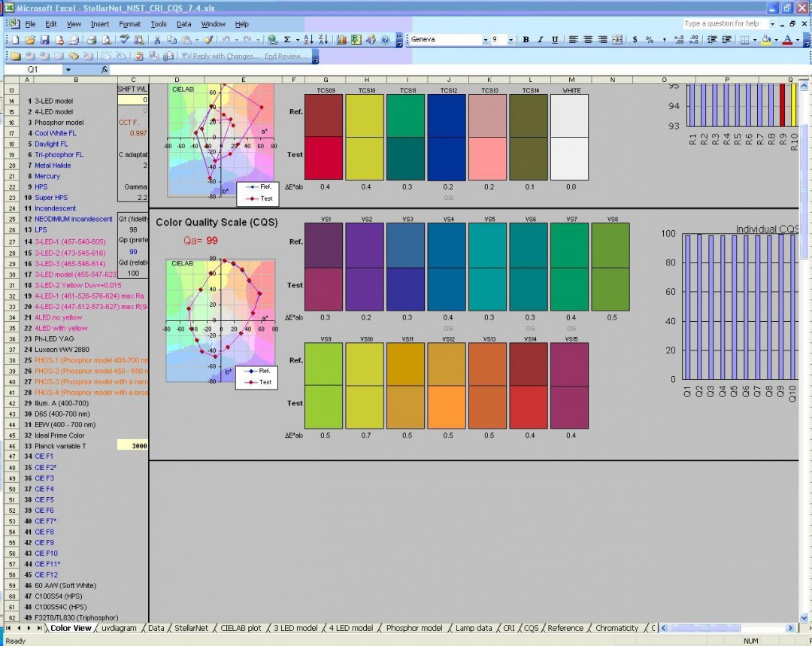Expand the font size dropdown

(511, 39)
